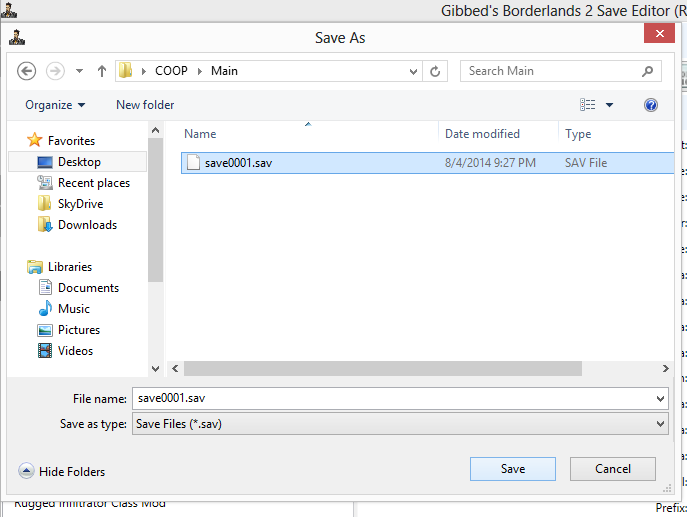Expand the arrow between COOP and Main

tap(200, 71)
